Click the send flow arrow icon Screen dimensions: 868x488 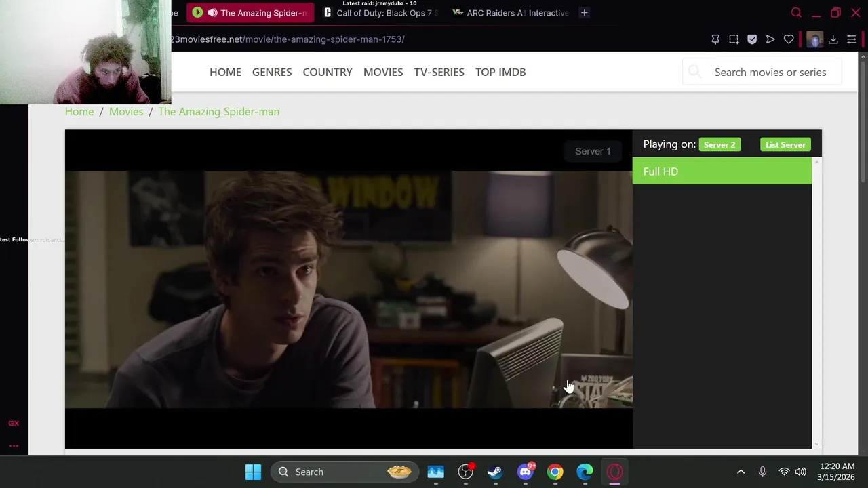(x=770, y=39)
